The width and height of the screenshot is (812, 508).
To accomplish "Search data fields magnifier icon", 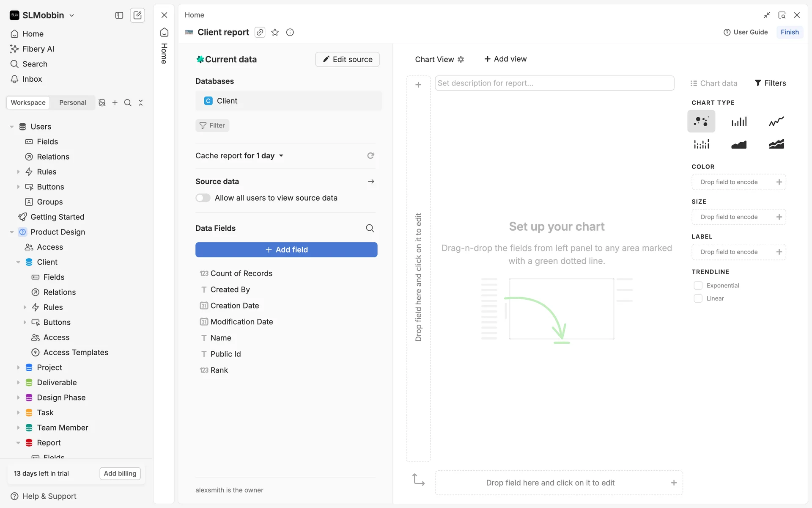I will coord(370,228).
